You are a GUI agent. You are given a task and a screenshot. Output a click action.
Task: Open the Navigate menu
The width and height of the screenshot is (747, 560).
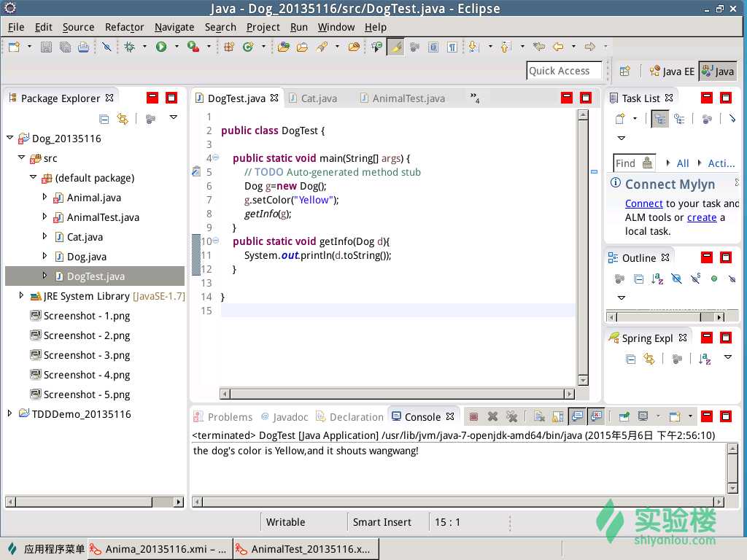(x=174, y=27)
